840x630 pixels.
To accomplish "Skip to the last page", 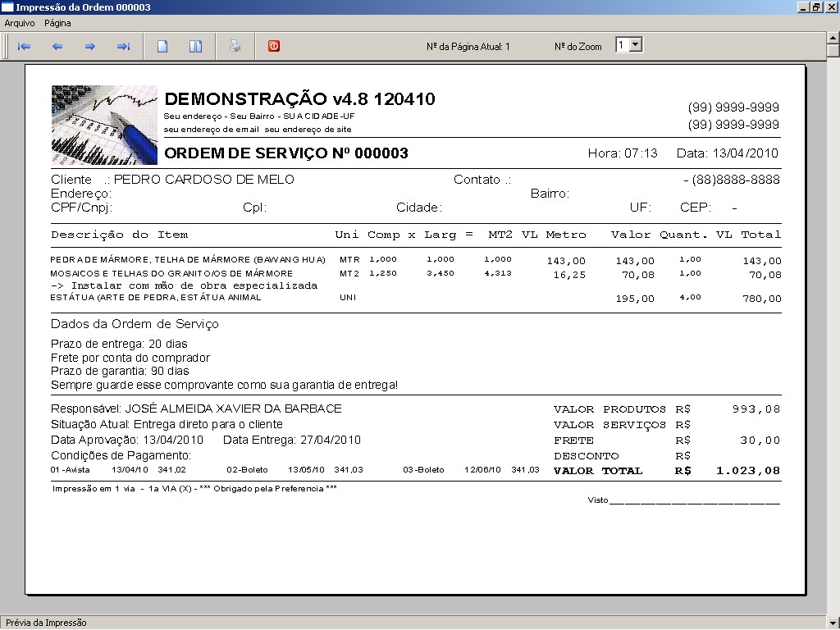I will 123,45.
